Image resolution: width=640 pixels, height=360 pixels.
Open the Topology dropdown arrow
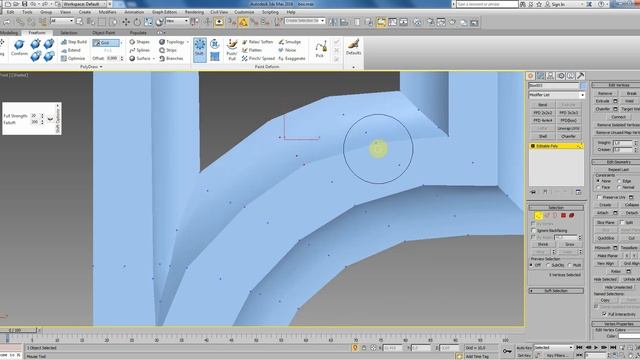coord(188,42)
